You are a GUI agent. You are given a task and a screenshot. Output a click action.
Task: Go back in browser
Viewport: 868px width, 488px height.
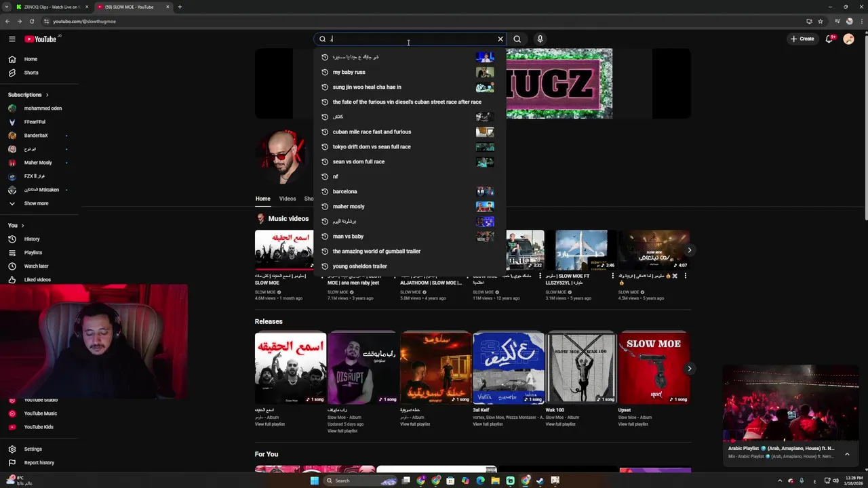point(7,21)
